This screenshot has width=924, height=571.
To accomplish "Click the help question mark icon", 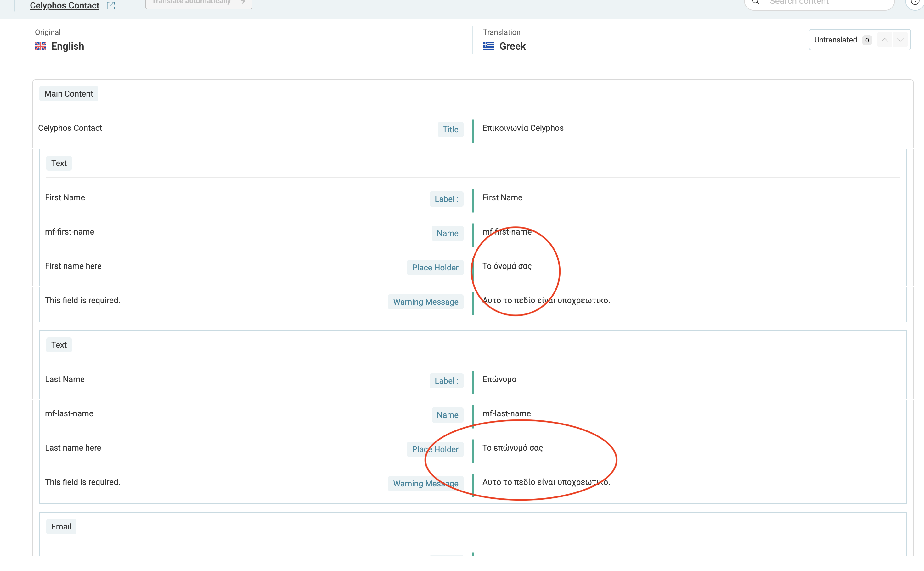I will (x=915, y=2).
